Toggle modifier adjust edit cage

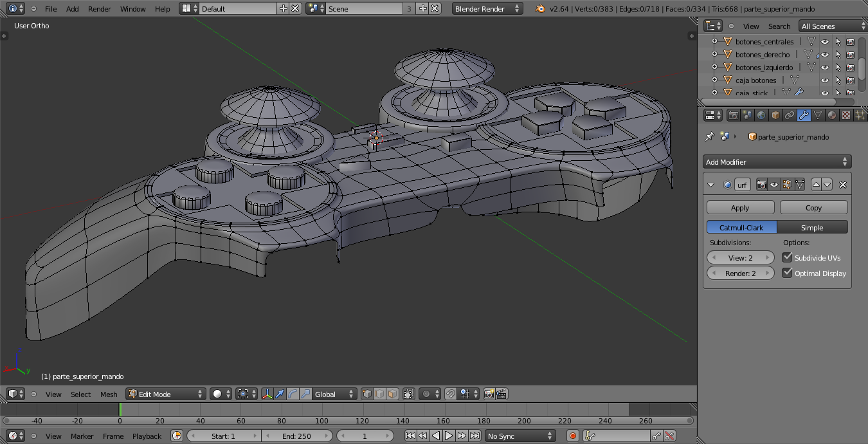[x=799, y=185]
